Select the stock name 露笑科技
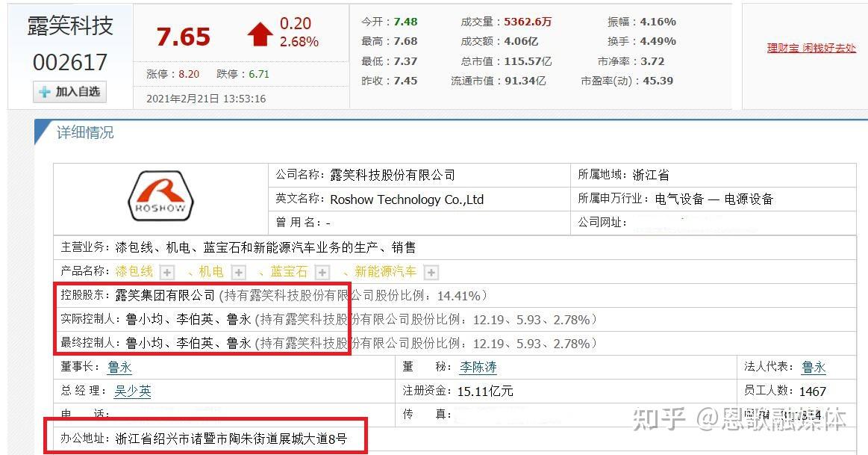 [70, 26]
